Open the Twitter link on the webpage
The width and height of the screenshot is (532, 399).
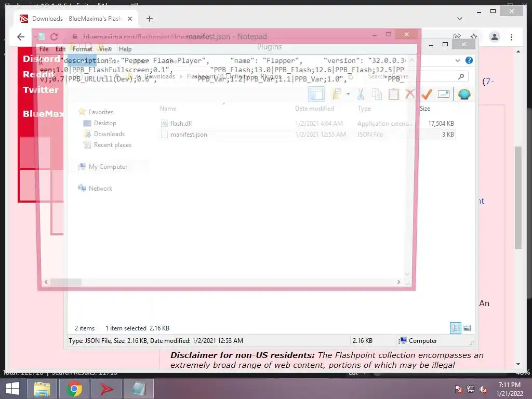click(x=41, y=90)
